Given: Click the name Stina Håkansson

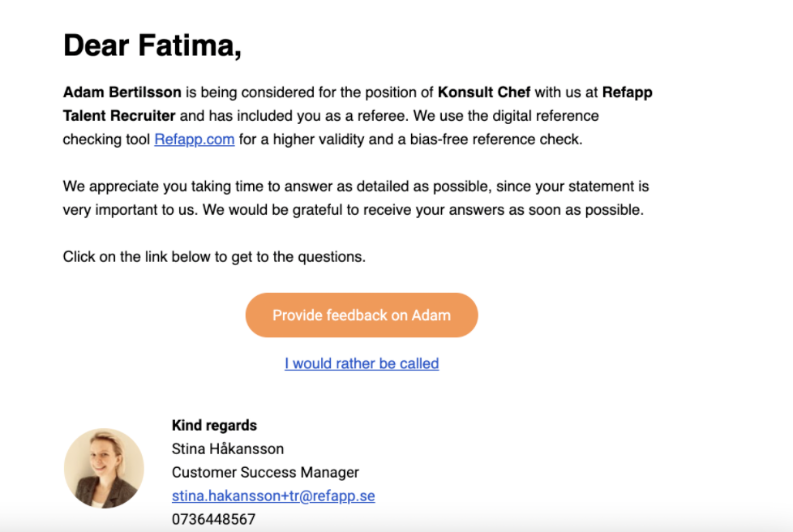Looking at the screenshot, I should click(x=228, y=448).
